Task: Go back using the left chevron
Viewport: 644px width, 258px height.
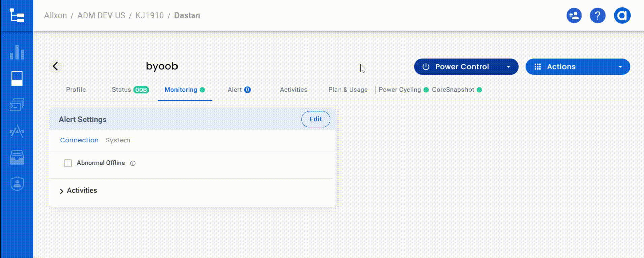Action: click(x=56, y=66)
